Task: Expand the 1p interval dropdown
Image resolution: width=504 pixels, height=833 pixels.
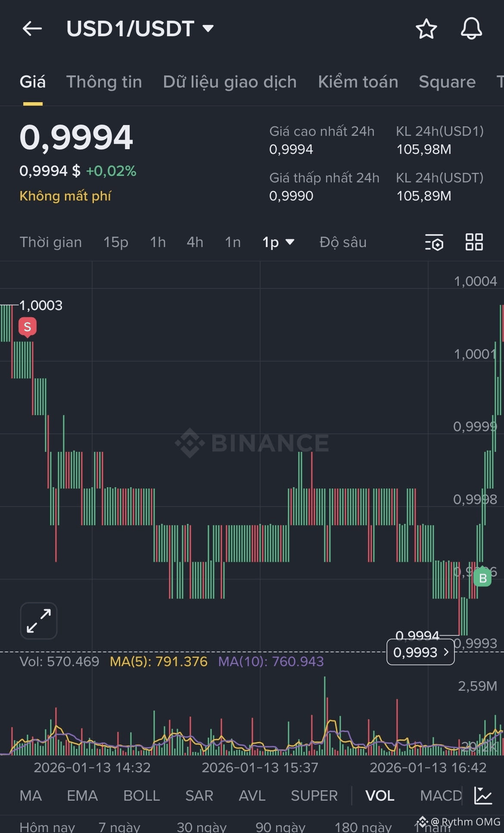Action: coord(278,242)
